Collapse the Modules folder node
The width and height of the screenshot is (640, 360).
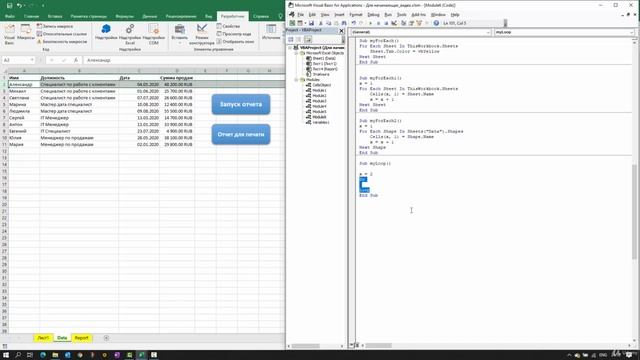[296, 80]
